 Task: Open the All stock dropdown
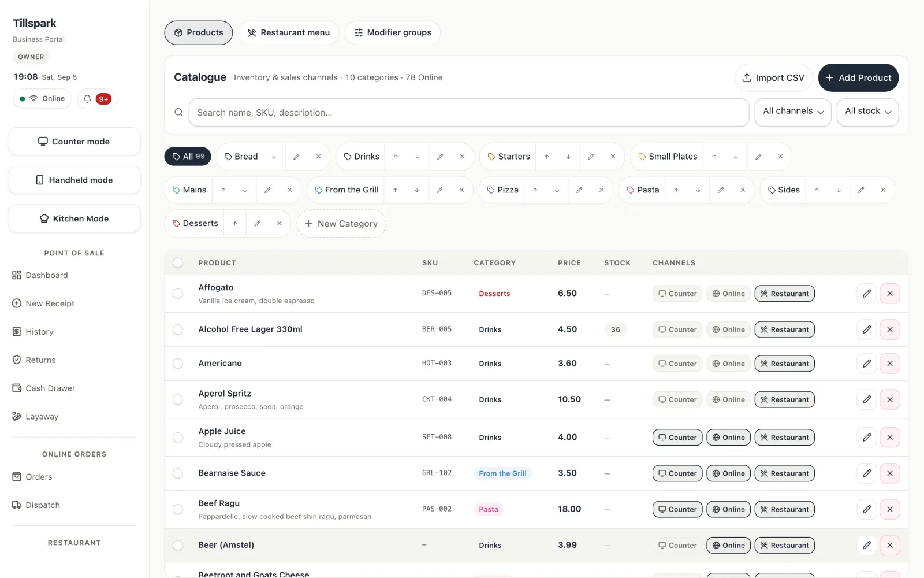click(868, 112)
